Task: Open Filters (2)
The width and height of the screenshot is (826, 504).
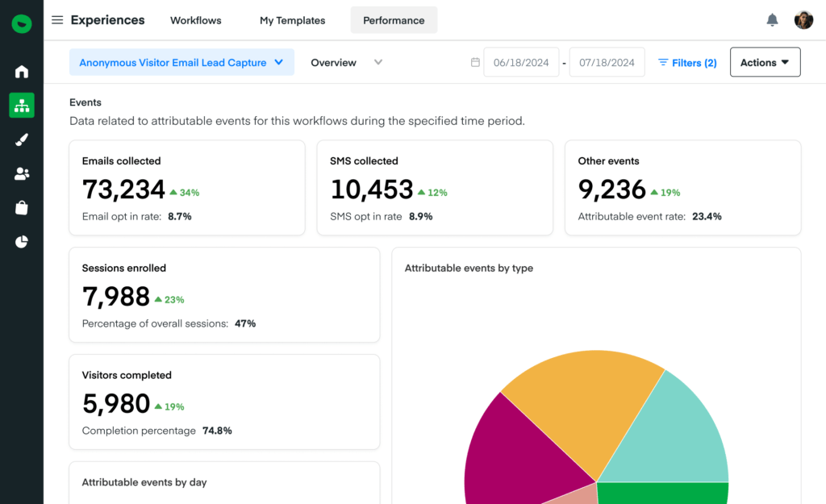Action: click(687, 63)
